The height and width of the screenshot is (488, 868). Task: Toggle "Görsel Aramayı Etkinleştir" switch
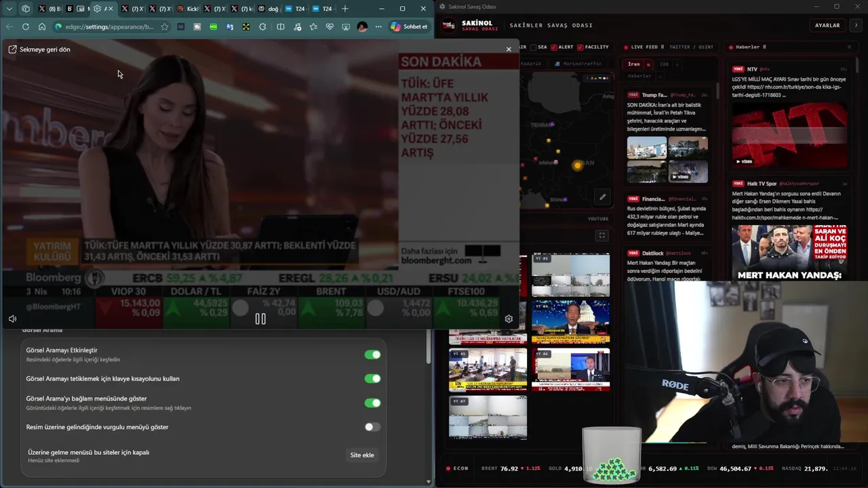click(x=372, y=354)
